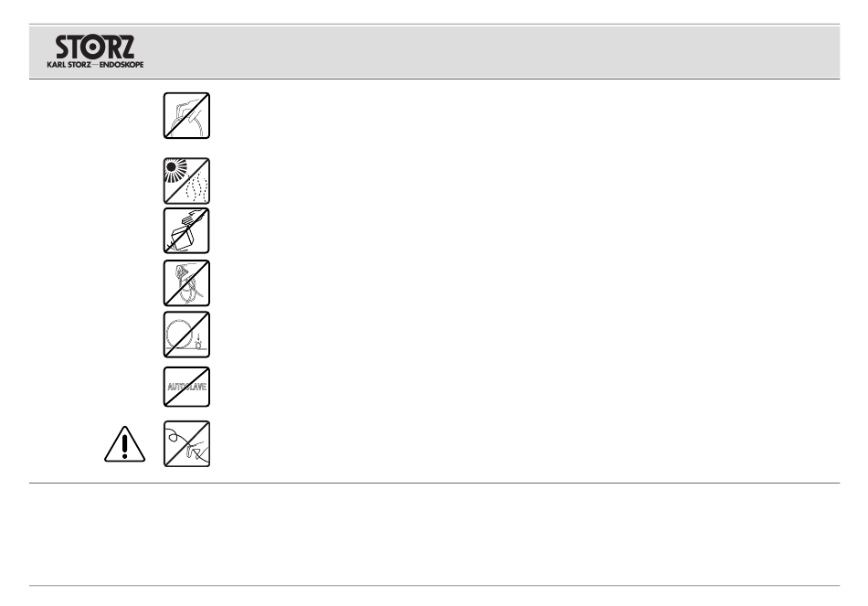Select the AUTOCLAVE text inside the icon
The image size is (868, 606).
coord(187,387)
